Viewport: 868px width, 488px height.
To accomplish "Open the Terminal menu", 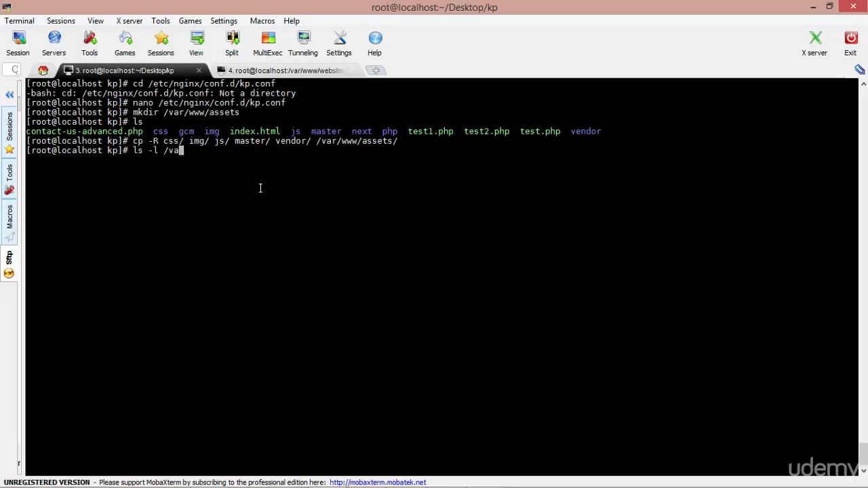I will tap(20, 21).
